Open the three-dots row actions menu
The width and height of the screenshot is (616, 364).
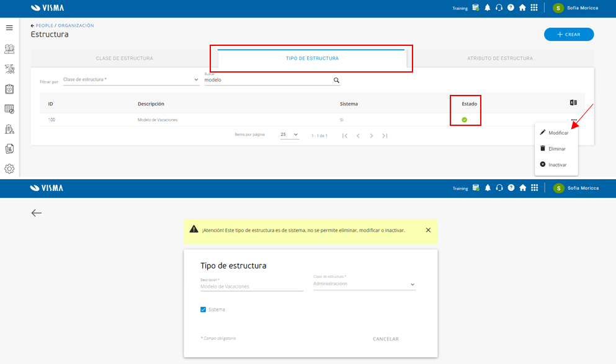point(574,120)
